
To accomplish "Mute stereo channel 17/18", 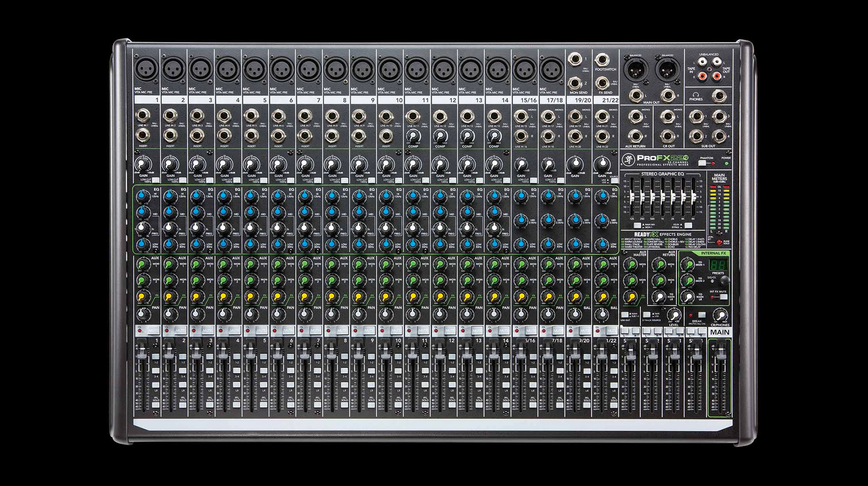I will 559,331.
